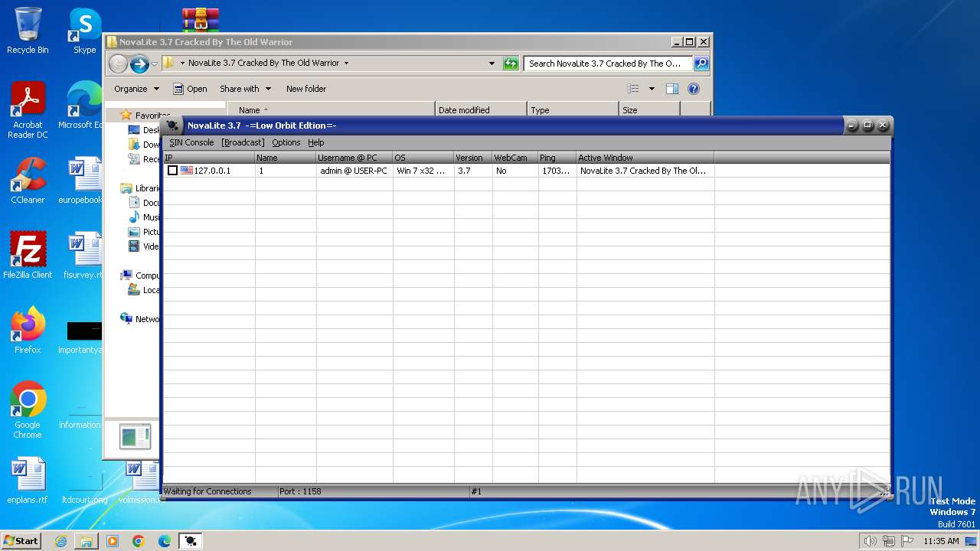This screenshot has height=551, width=980.
Task: Click the 11:35 AM clock
Action: [x=941, y=541]
